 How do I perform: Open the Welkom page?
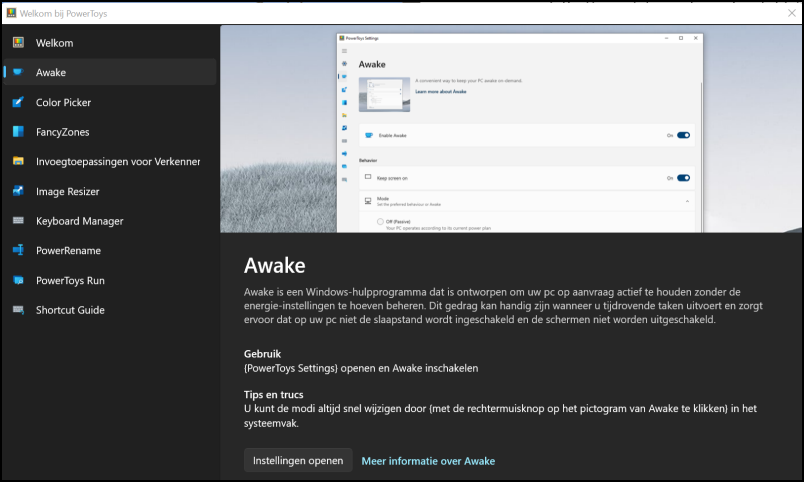pyautogui.click(x=110, y=43)
